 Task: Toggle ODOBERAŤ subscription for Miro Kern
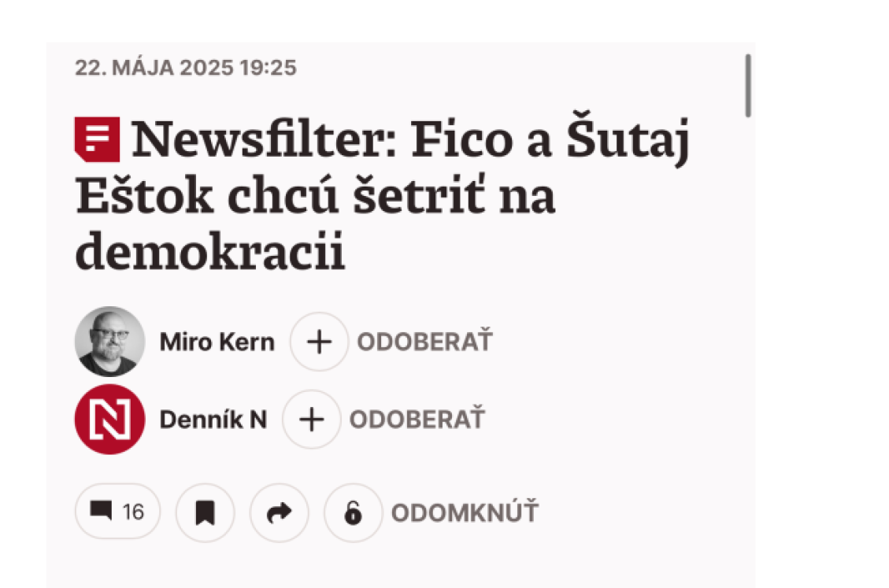click(424, 342)
